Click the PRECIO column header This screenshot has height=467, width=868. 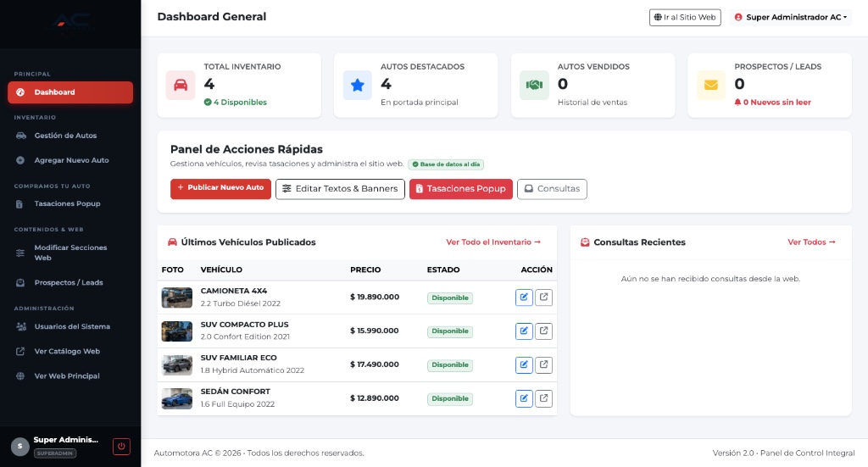pyautogui.click(x=365, y=270)
